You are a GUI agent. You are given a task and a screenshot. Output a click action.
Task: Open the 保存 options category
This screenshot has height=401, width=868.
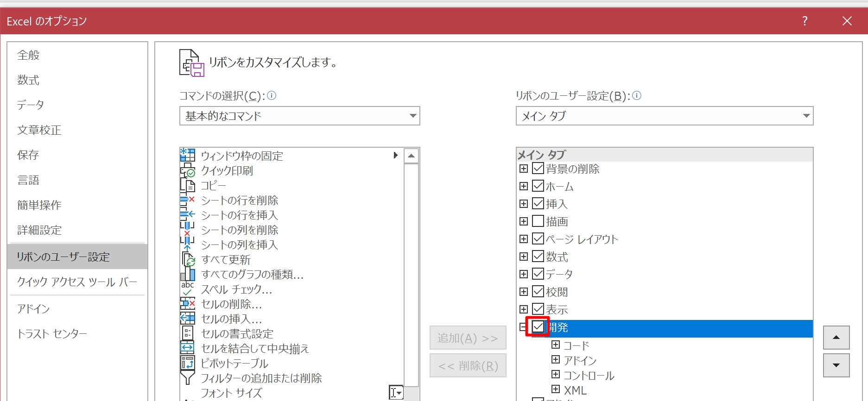click(x=77, y=155)
